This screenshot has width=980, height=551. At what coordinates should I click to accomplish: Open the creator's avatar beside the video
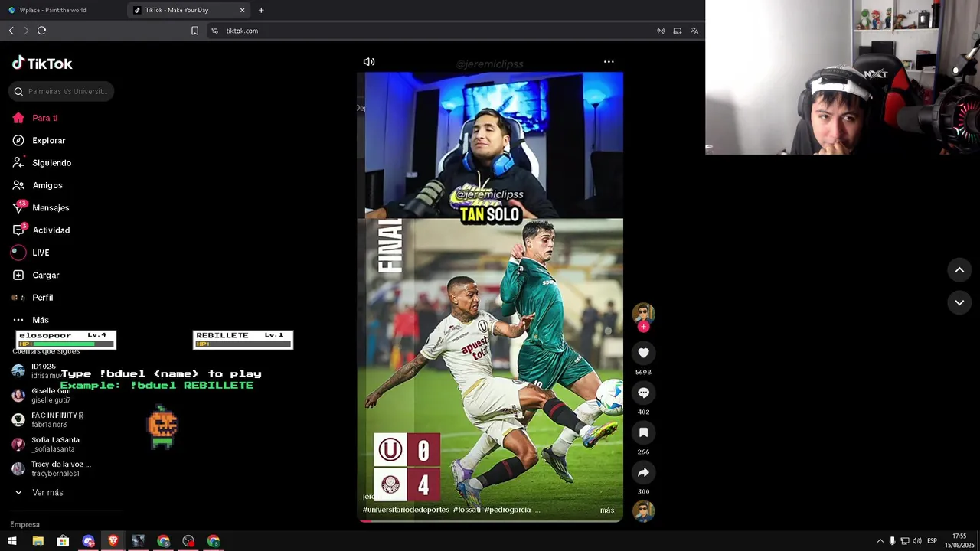tap(643, 314)
